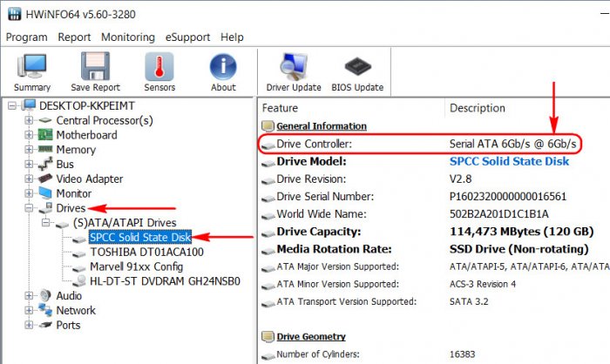This screenshot has height=364, width=610.
Task: Select World Wide Name value 502B2A201D1C1B1A
Action: tap(499, 214)
